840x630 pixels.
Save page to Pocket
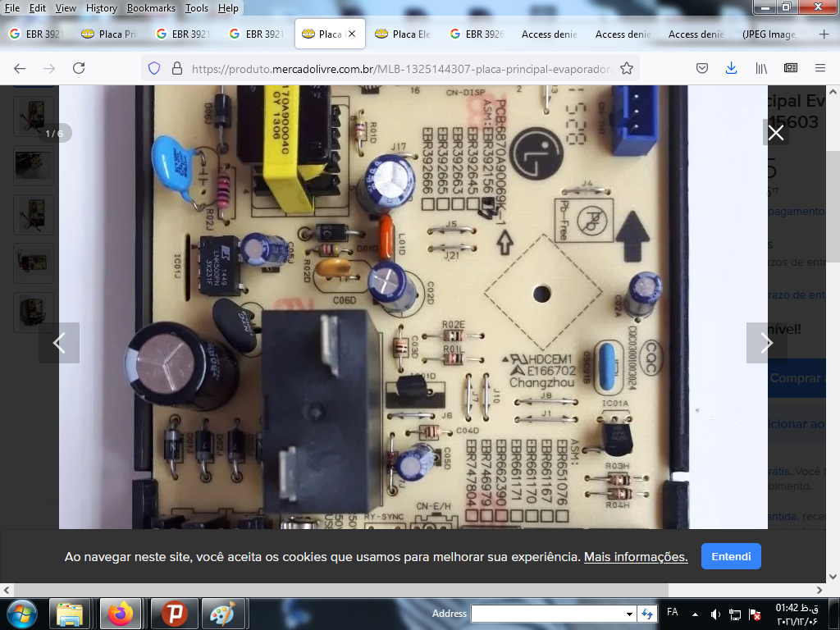pos(702,68)
